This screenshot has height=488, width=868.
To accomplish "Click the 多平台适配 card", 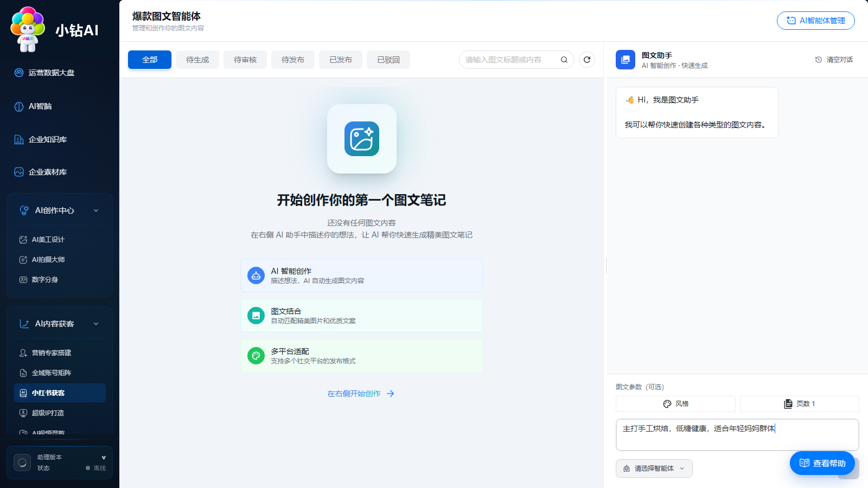I will [x=362, y=356].
